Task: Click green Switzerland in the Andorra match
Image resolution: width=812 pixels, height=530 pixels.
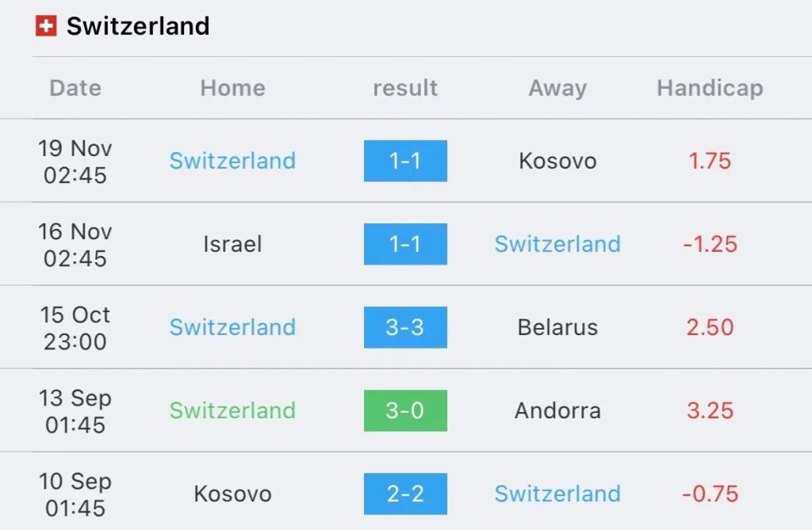Action: [232, 410]
